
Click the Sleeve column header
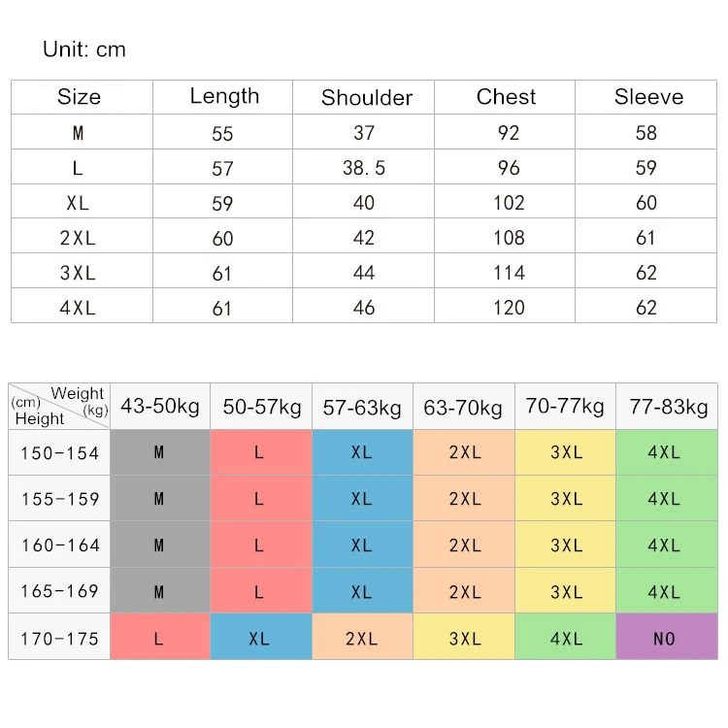click(646, 97)
